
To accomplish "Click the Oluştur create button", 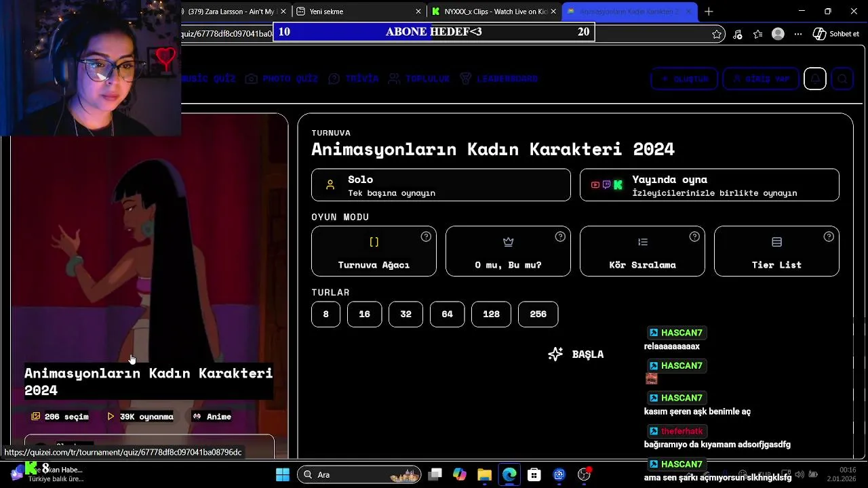I will coord(684,79).
